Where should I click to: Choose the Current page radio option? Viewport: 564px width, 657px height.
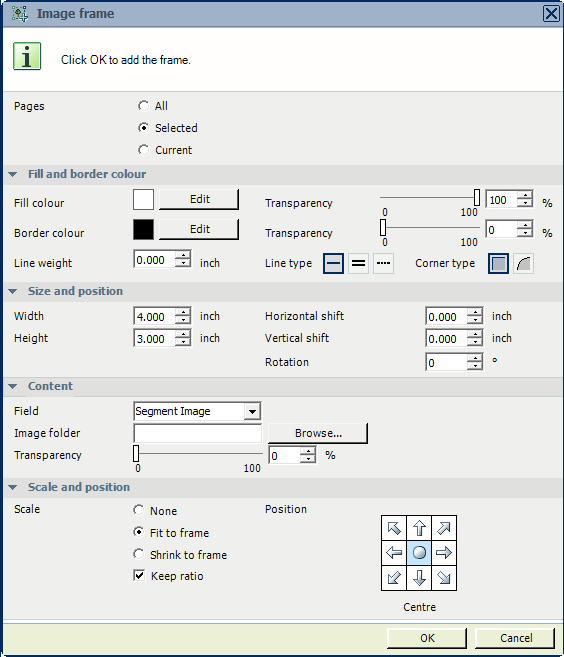click(x=143, y=150)
